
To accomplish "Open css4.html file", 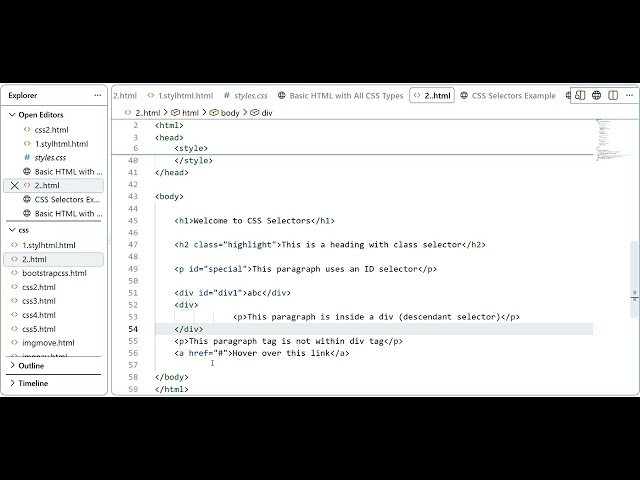I will point(39,315).
